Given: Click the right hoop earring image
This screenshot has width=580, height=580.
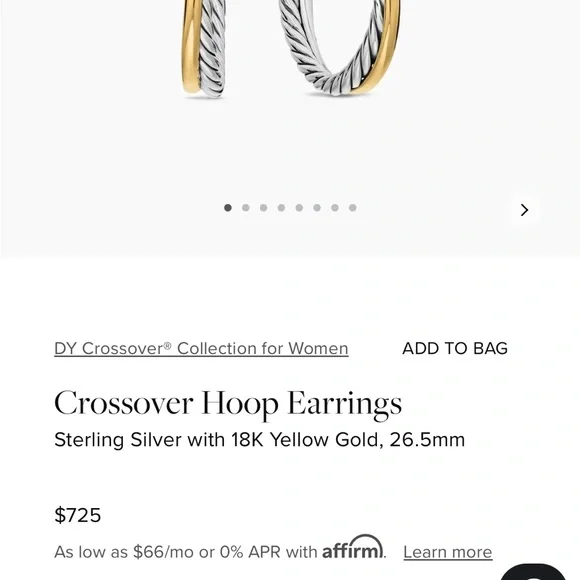Looking at the screenshot, I should (339, 46).
